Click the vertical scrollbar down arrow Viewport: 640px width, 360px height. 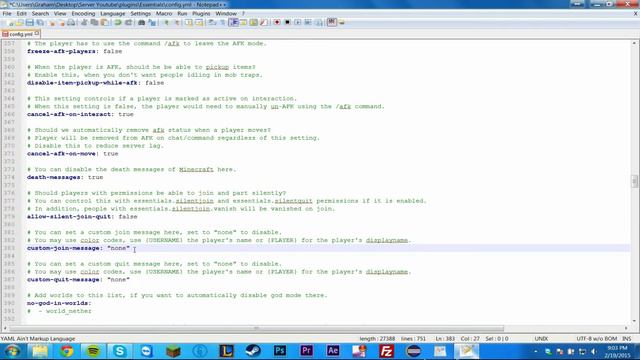click(x=634, y=321)
